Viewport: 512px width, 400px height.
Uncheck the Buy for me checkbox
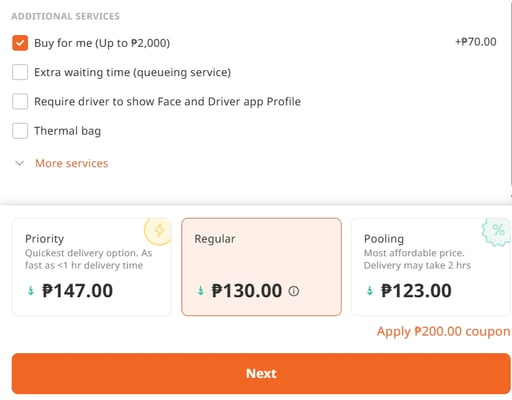[20, 43]
